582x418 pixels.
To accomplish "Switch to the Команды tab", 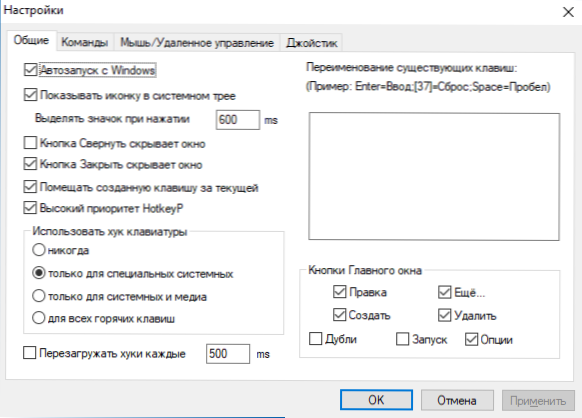I will 85,42.
